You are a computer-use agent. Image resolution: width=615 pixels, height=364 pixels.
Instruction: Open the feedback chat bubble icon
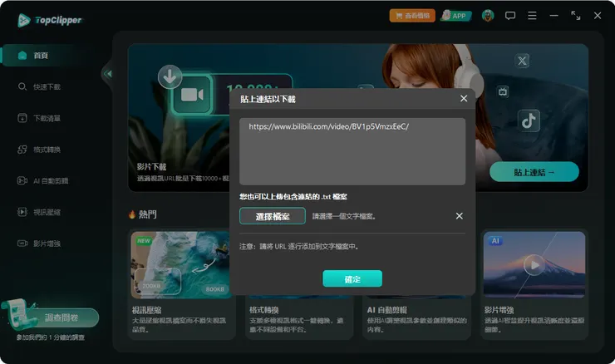(510, 16)
